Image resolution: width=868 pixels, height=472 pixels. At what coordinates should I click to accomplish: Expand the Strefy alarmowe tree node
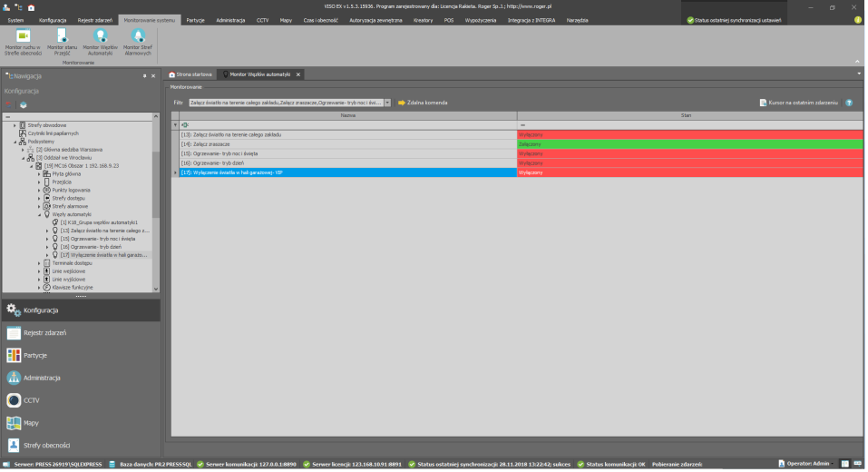click(40, 206)
